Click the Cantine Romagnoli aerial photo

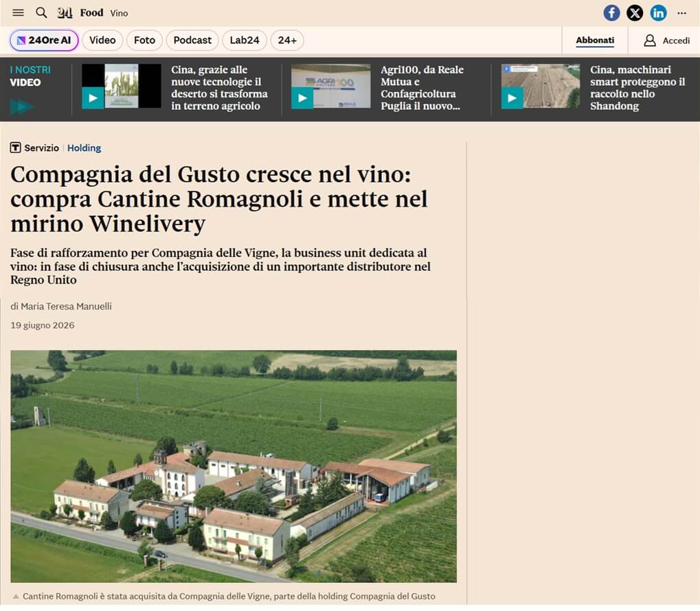pyautogui.click(x=234, y=466)
